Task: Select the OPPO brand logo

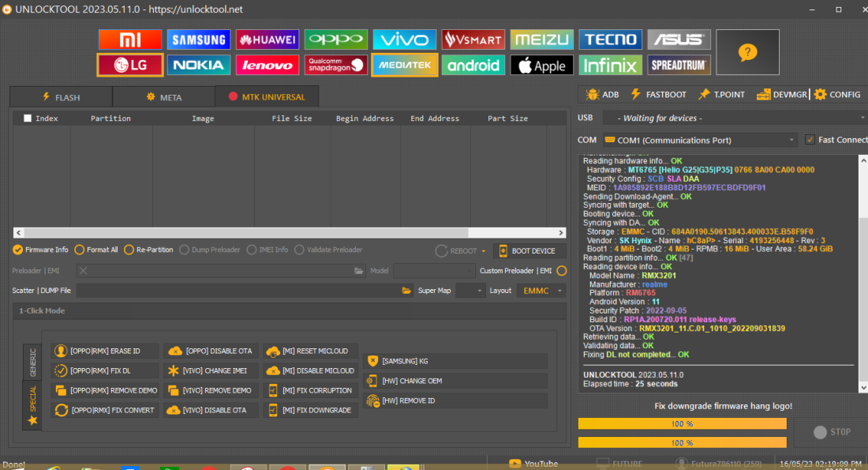Action: coord(336,39)
